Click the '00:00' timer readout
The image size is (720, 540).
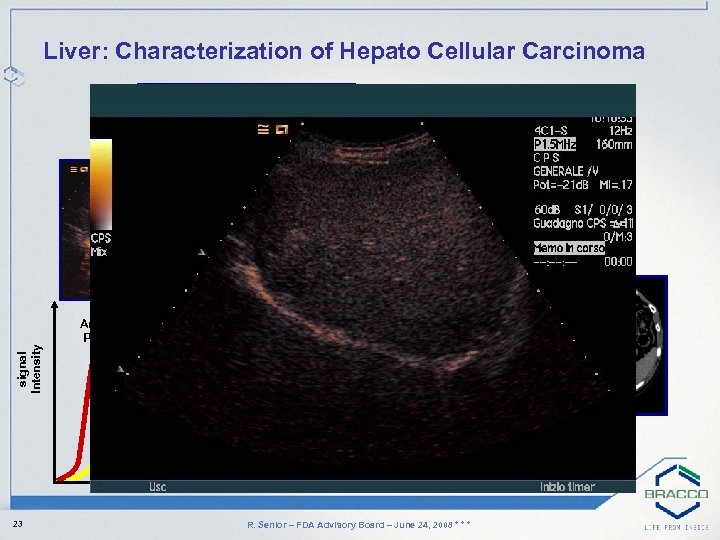pyautogui.click(x=618, y=262)
